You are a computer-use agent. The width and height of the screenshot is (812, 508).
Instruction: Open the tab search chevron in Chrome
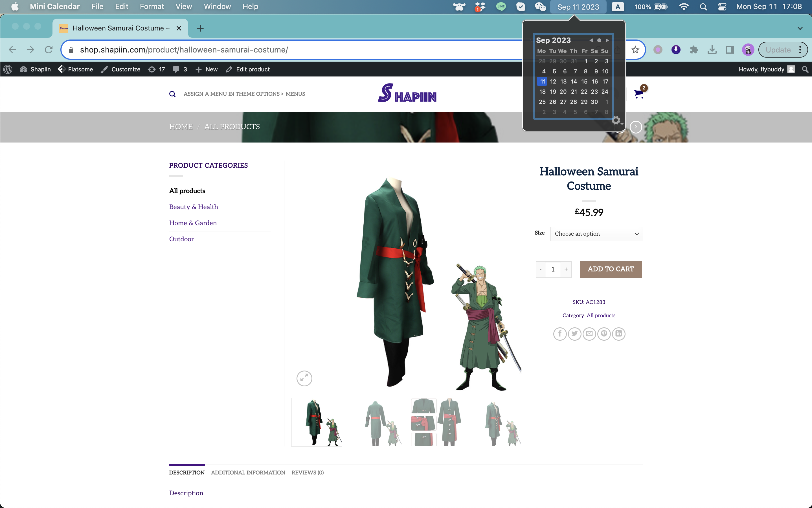pyautogui.click(x=800, y=28)
